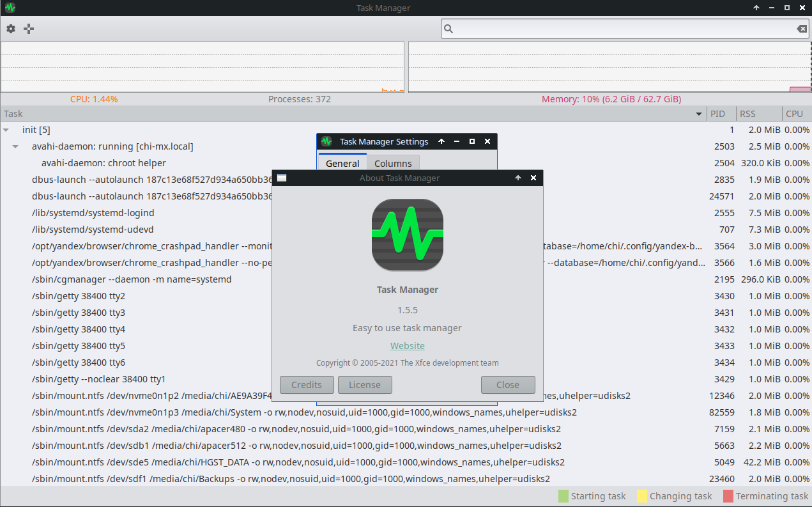Select the /sbin/cgmanager --daemon process
The width and height of the screenshot is (812, 507).
[x=406, y=279]
